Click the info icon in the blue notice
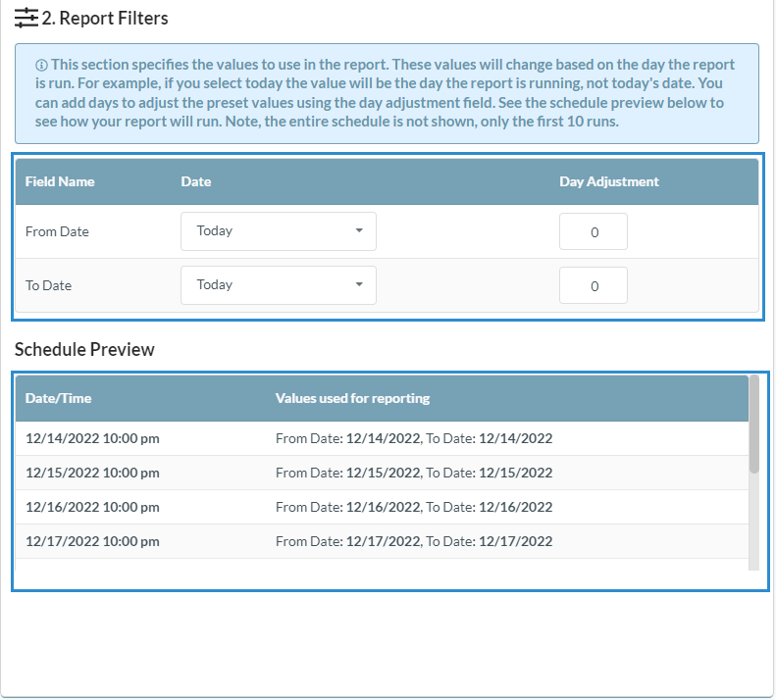This screenshot has height=700, width=776. pyautogui.click(x=41, y=66)
